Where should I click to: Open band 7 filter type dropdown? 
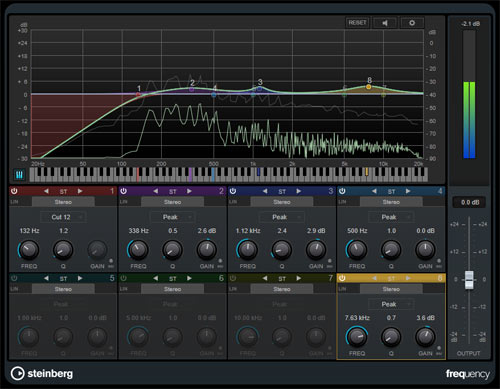[x=282, y=304]
